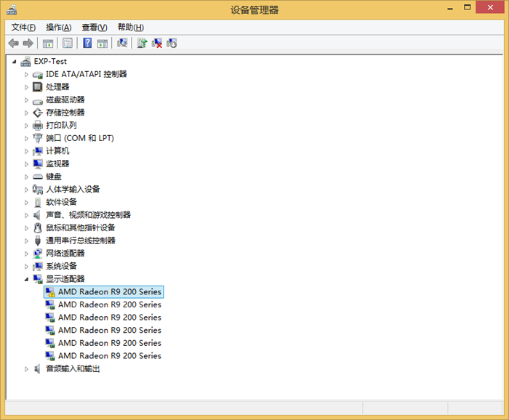The image size is (509, 420).
Task: Collapse the EXP-Test root node
Action: coord(15,62)
